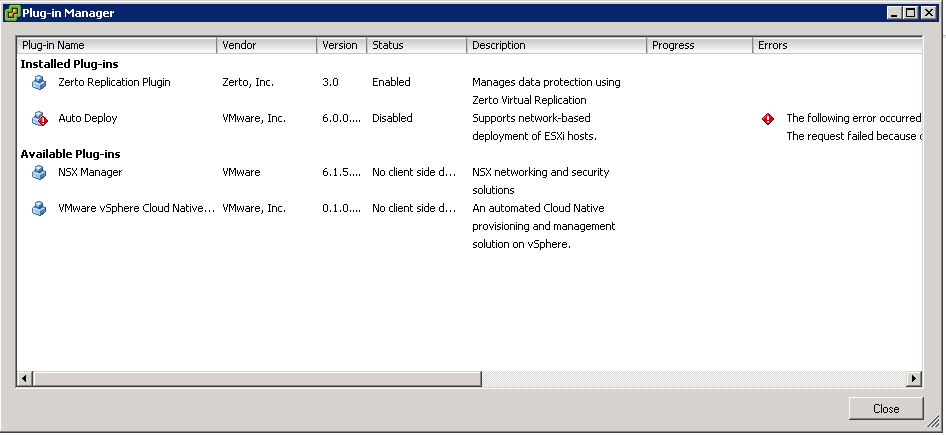This screenshot has width=946, height=435.
Task: Select the NSX Manager plug-in name
Action: [x=90, y=172]
